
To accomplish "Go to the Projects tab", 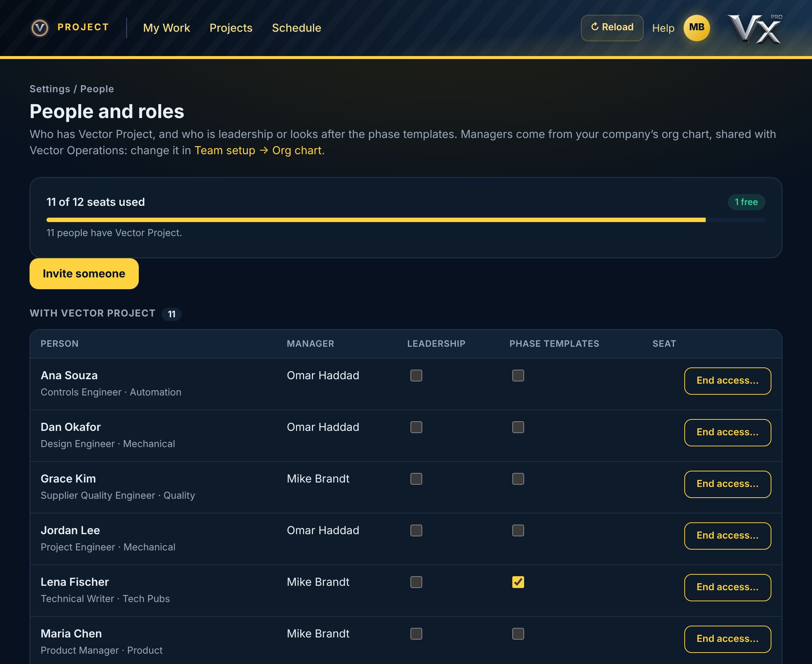I will tap(231, 28).
